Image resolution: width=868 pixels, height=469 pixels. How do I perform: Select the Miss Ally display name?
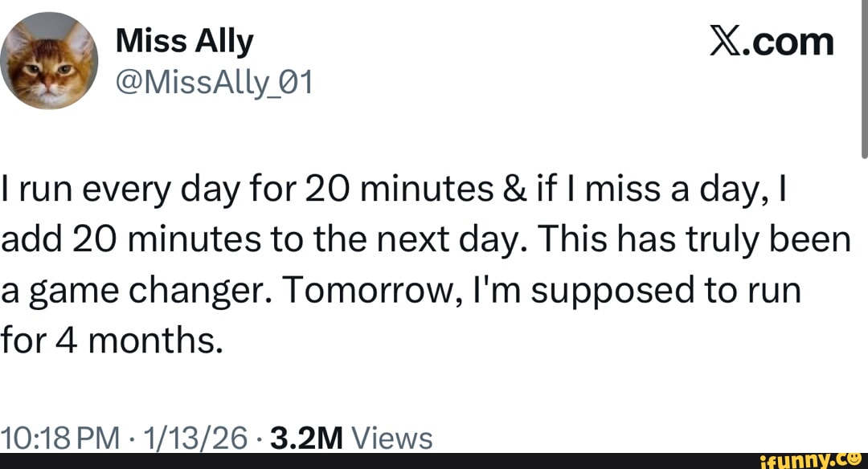tap(185, 40)
